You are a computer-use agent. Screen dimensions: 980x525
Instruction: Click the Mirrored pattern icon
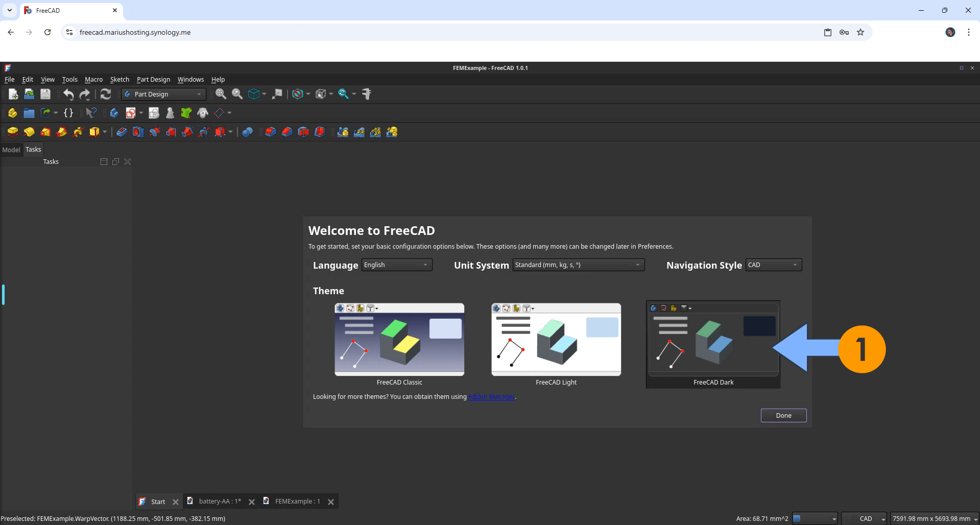click(x=343, y=132)
